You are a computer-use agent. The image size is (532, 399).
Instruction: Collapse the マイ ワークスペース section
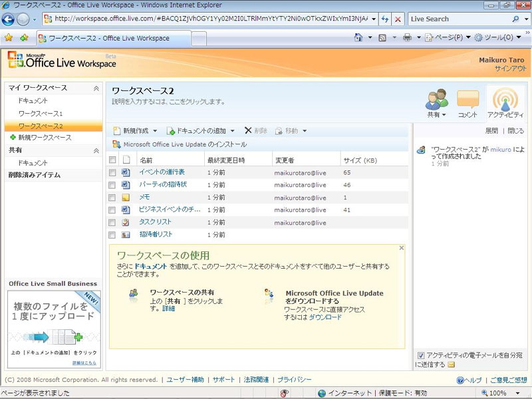96,88
